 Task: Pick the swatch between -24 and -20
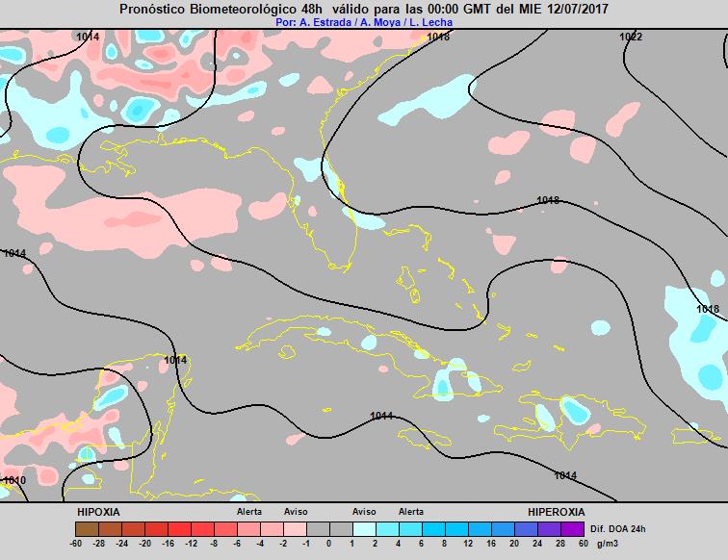click(133, 529)
